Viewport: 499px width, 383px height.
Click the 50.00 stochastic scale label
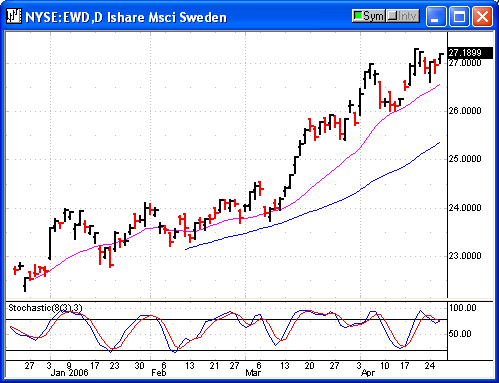(460, 334)
